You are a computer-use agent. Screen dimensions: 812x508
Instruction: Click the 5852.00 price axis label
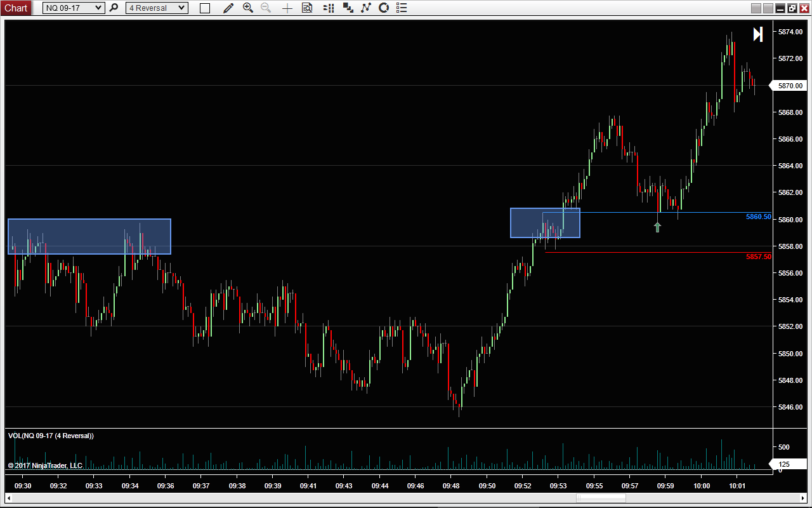click(790, 326)
